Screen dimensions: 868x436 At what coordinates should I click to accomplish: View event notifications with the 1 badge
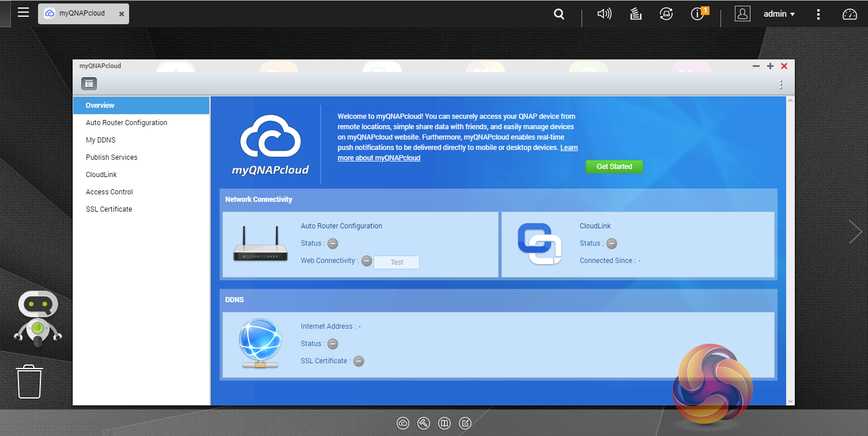[x=699, y=13]
